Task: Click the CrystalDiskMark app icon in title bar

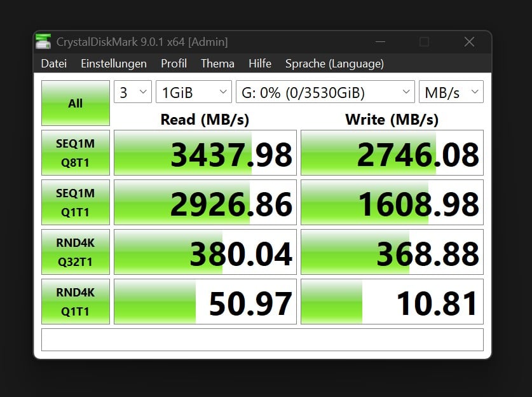Action: point(44,42)
